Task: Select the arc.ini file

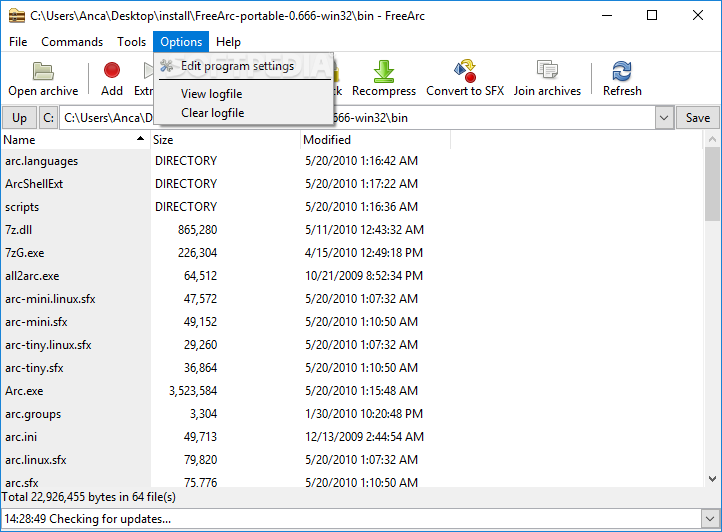Action: pos(21,437)
